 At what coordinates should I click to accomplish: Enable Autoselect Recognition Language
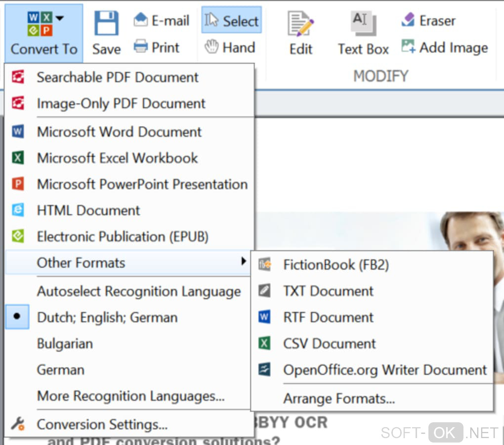tap(138, 291)
